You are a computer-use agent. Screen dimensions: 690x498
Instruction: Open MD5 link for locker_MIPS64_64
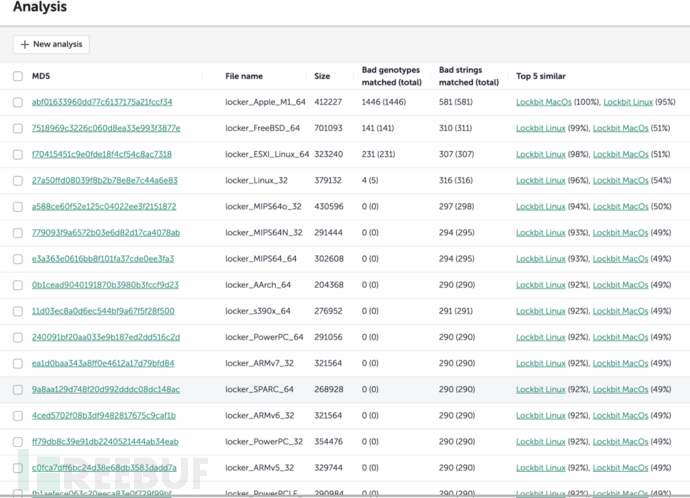point(103,259)
